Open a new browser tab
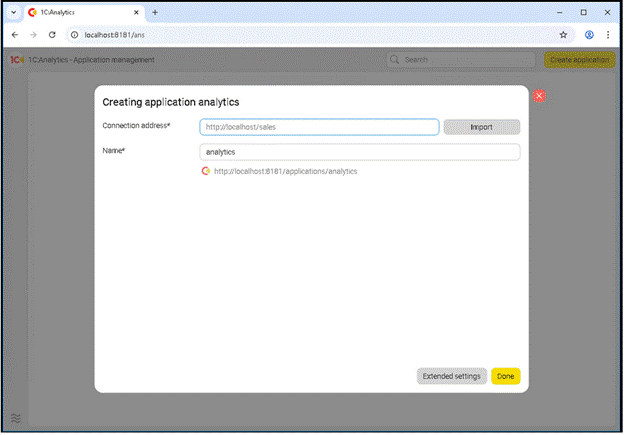The image size is (624, 435). [x=155, y=12]
